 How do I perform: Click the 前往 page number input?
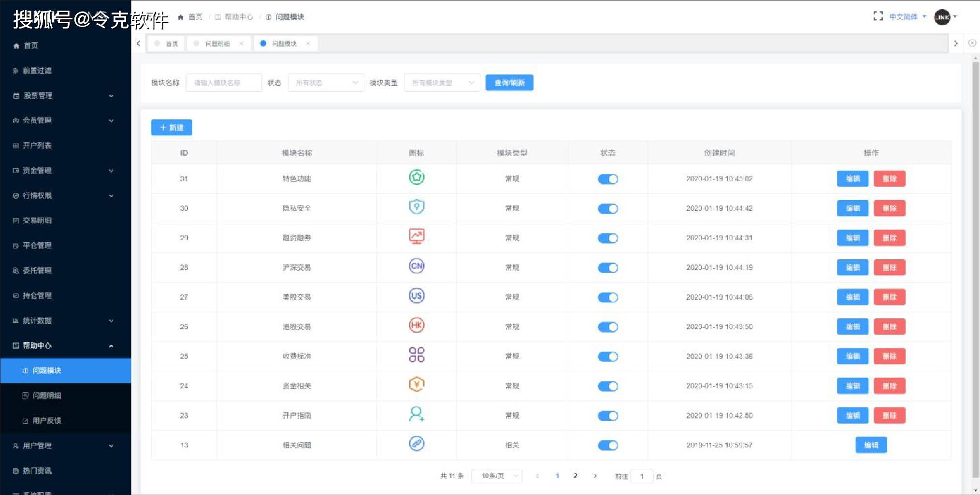pyautogui.click(x=642, y=476)
